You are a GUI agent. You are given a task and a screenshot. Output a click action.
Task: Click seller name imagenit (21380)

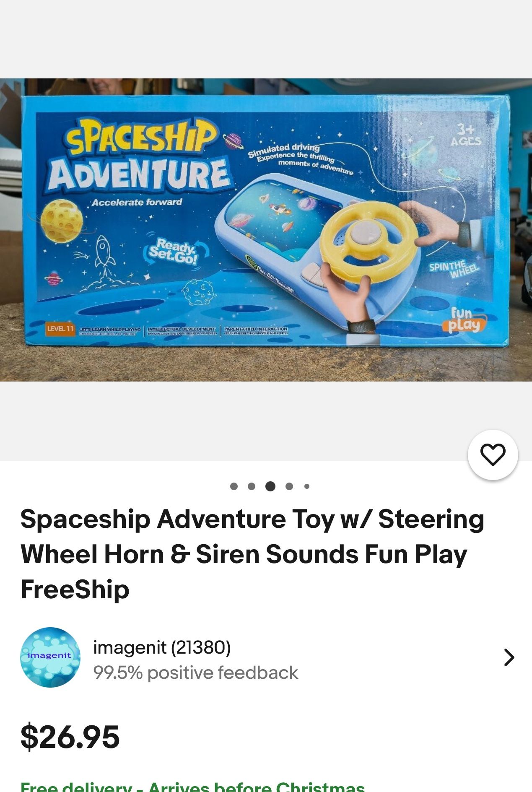pos(162,647)
